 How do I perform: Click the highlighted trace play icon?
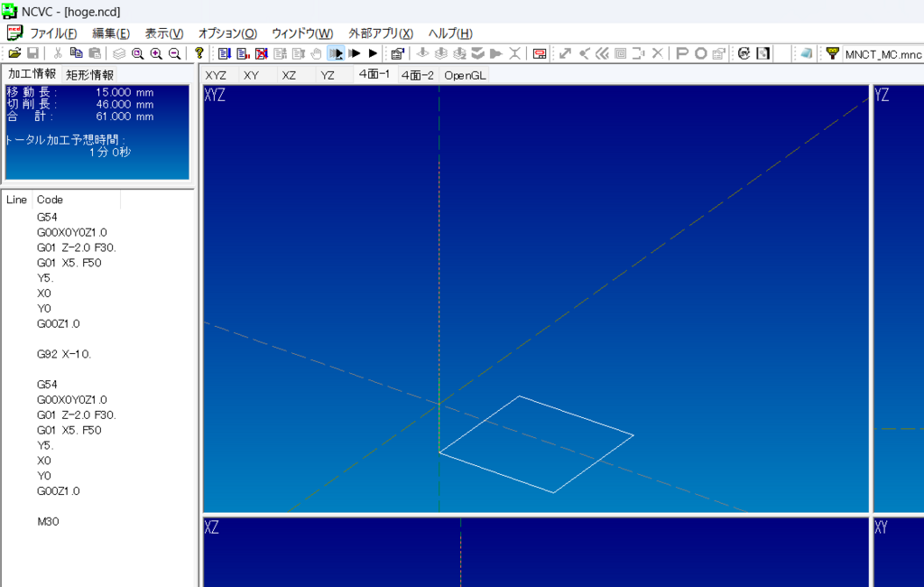point(336,53)
